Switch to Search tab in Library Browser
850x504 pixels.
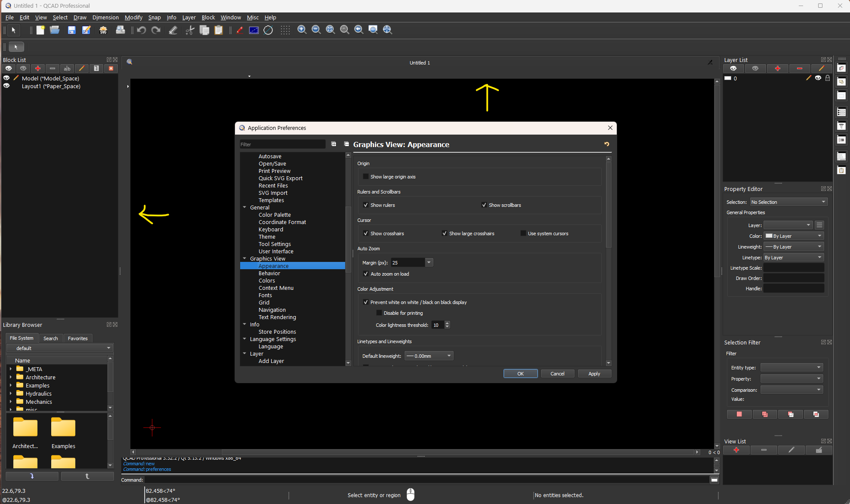click(x=51, y=338)
